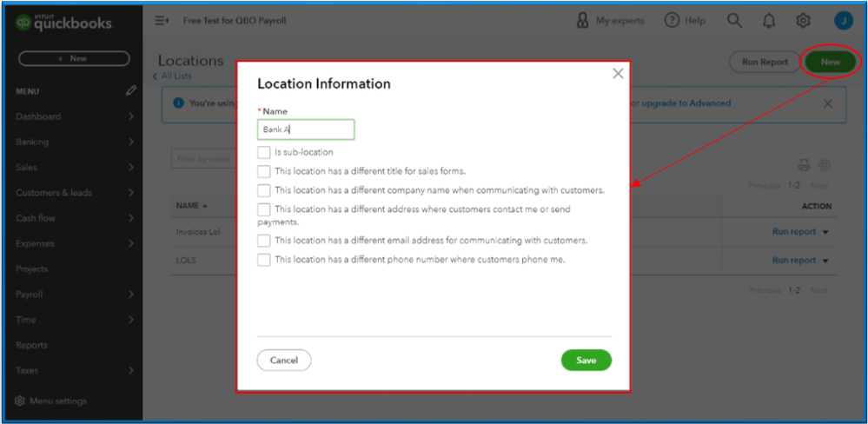Open My experts
Screen dimensions: 868x424
pyautogui.click(x=610, y=21)
